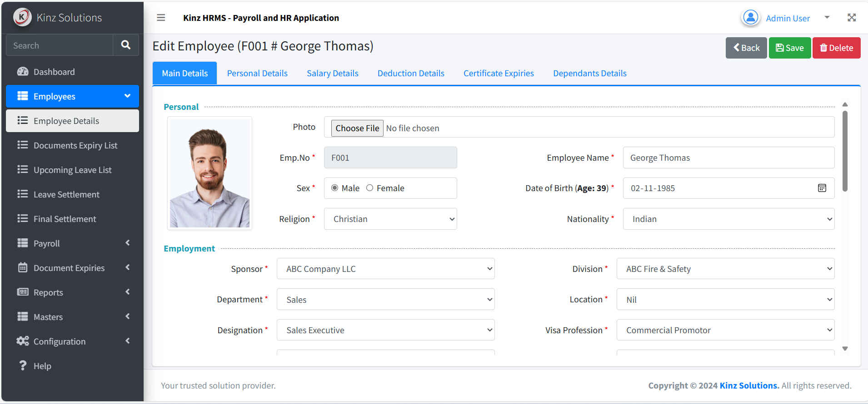The height and width of the screenshot is (404, 868).
Task: Click the Kinz Solutions logo icon
Action: [22, 18]
